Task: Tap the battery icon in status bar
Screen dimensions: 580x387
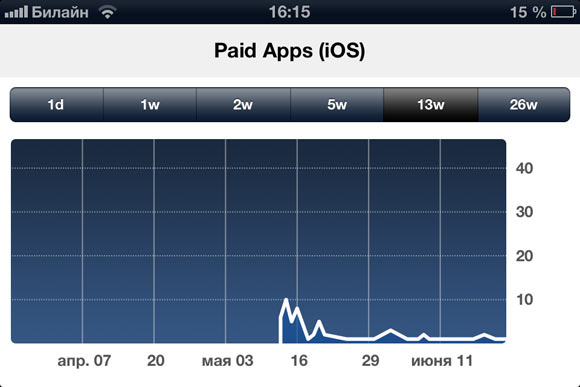Action: [x=564, y=12]
